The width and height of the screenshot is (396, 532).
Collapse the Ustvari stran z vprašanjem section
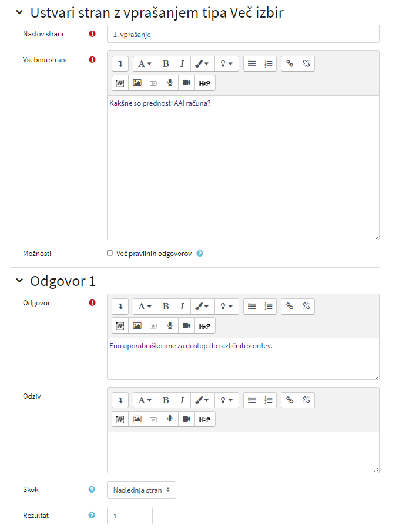tap(20, 12)
